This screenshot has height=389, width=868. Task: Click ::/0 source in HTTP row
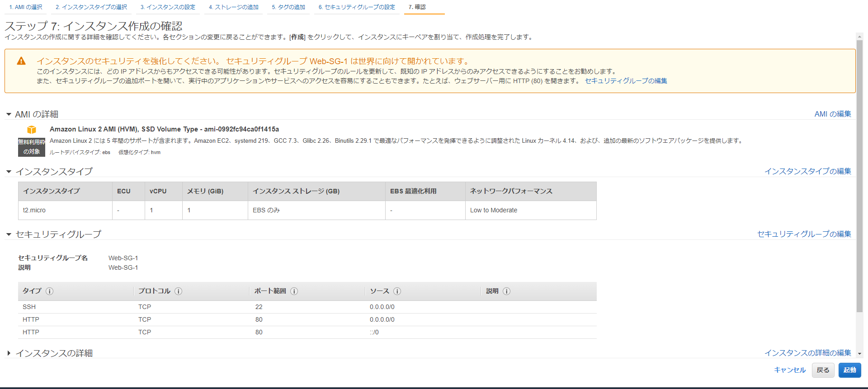pos(374,333)
